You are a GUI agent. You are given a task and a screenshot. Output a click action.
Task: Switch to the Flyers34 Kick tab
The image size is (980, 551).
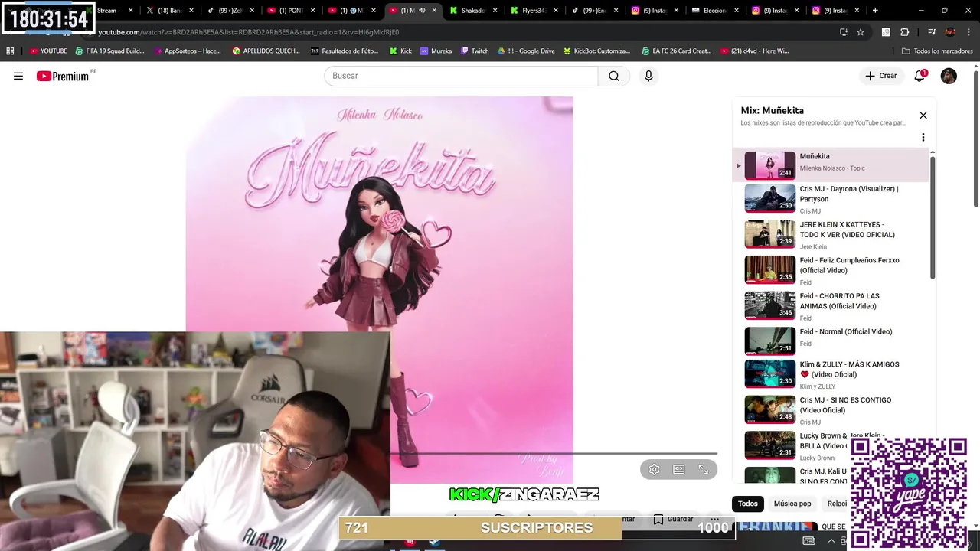[535, 11]
